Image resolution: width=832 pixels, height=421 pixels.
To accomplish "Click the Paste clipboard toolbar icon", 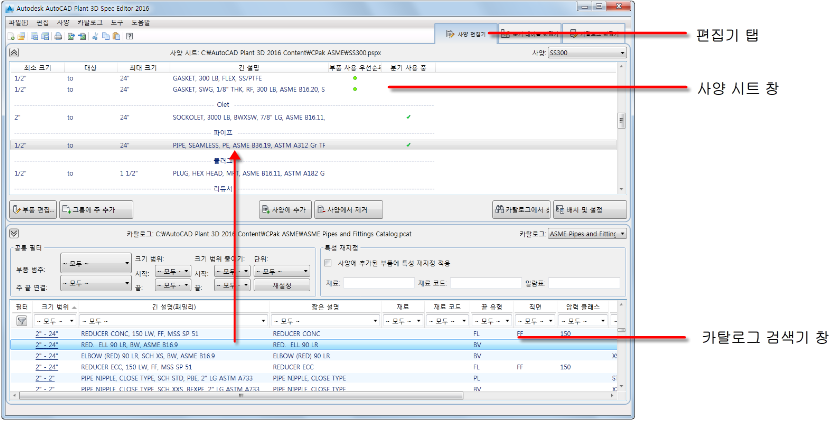I will [116, 36].
